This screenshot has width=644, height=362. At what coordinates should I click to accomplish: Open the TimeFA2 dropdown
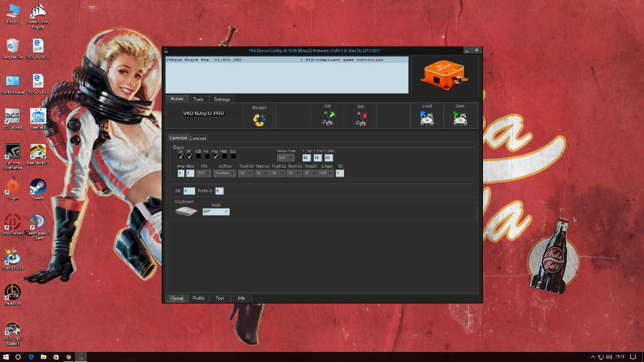(278, 173)
